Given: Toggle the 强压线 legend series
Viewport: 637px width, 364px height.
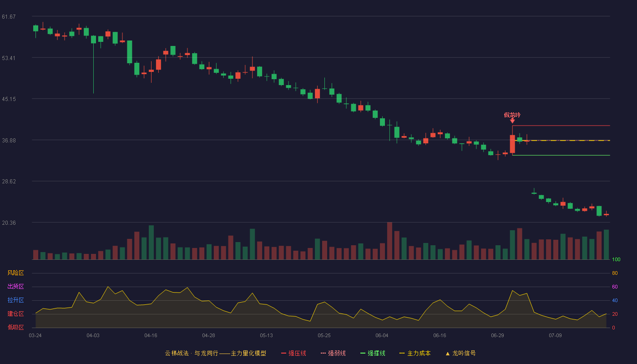Looking at the screenshot, I should pyautogui.click(x=293, y=353).
